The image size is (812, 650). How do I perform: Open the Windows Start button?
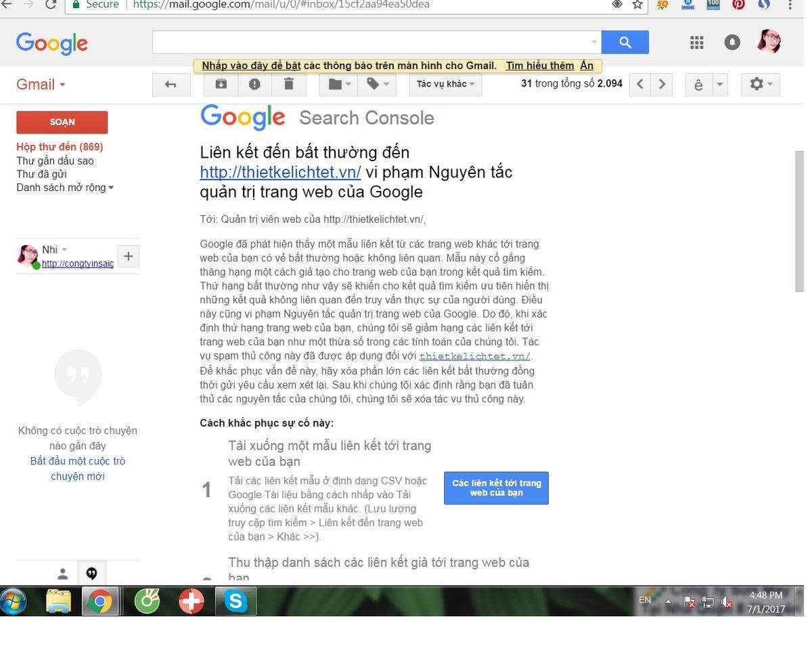[14, 601]
